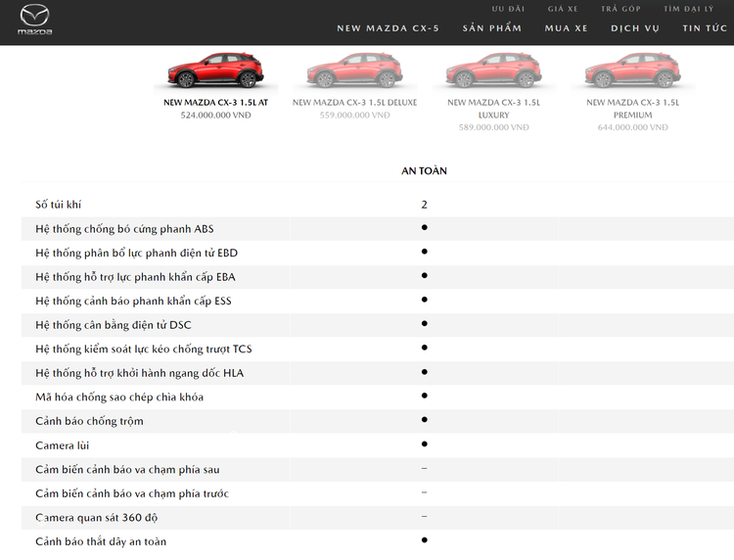Open the TÌM ĐẠI LÝ link

click(x=689, y=9)
